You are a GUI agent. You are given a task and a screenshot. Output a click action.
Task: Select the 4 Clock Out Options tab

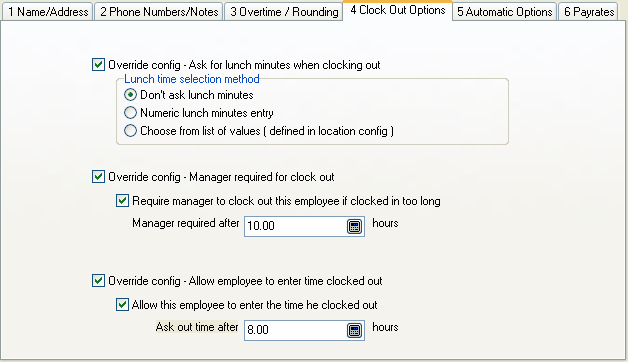(398, 10)
